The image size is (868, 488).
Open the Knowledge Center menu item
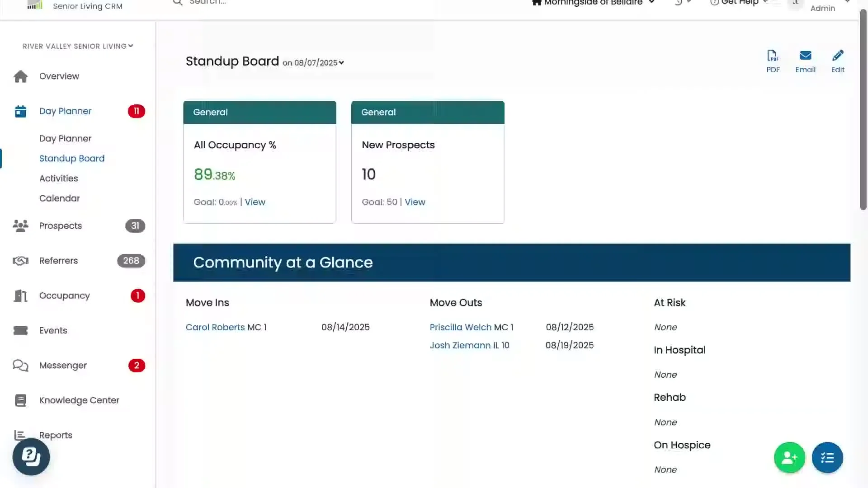79,400
